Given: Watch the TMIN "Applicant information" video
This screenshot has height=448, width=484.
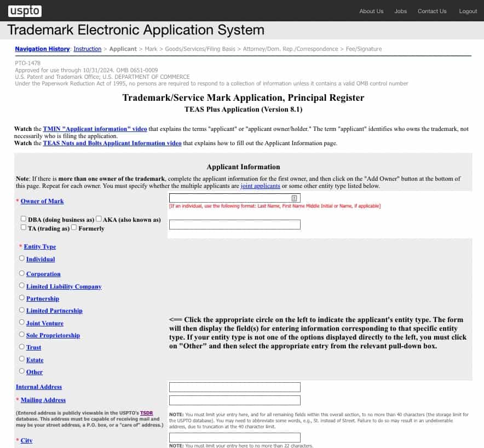Looking at the screenshot, I should 95,129.
